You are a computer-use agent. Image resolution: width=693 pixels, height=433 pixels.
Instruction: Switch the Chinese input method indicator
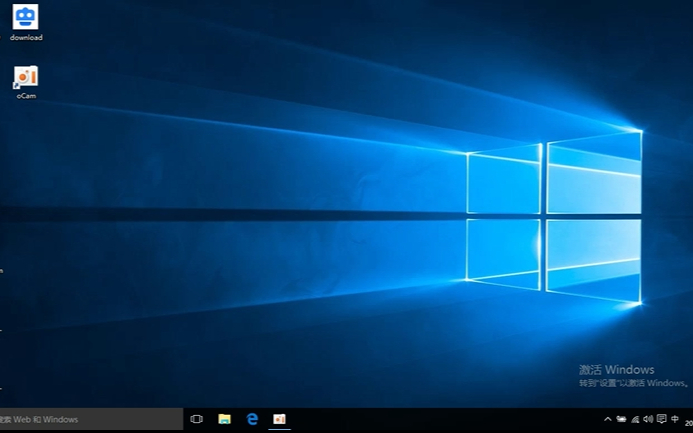(675, 418)
